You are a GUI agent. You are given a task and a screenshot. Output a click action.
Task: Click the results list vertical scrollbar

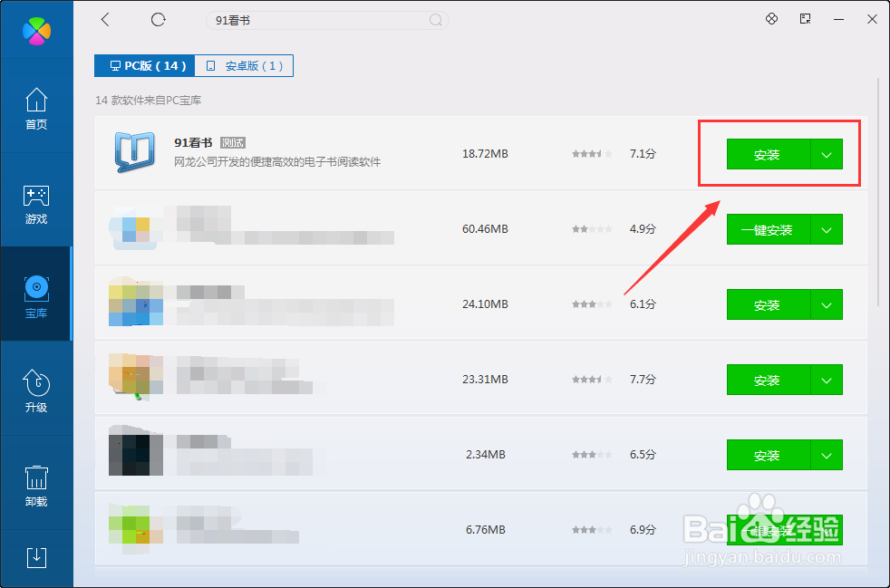click(x=877, y=193)
